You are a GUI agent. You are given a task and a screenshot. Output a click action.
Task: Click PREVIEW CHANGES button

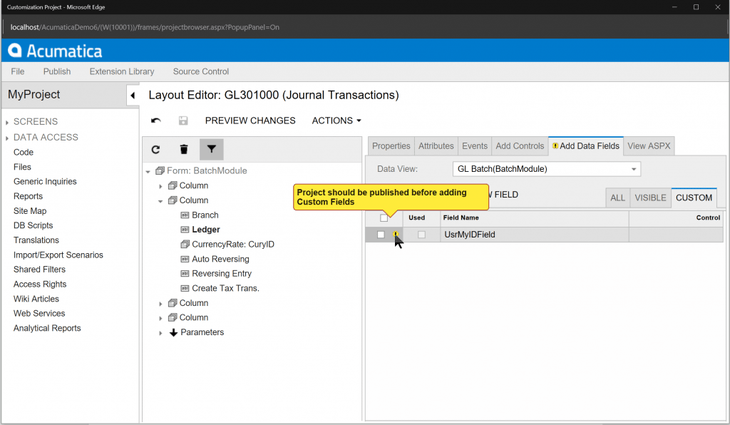tap(250, 121)
